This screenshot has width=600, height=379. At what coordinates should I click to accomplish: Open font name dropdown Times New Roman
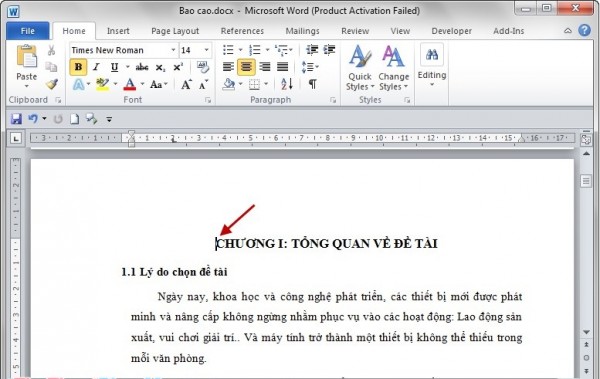point(173,50)
